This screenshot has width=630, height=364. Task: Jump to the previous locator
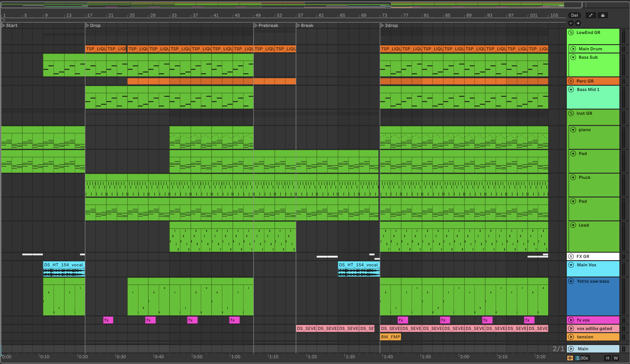click(571, 23)
